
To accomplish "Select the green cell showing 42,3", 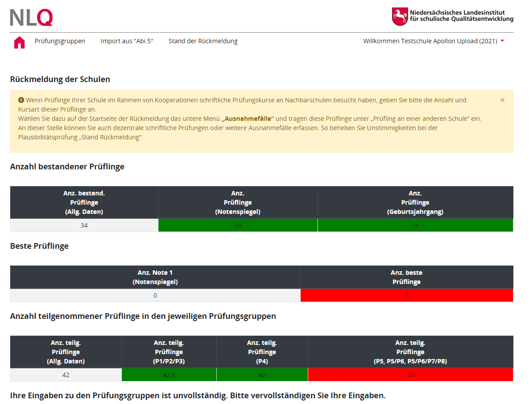I will coord(169,375).
